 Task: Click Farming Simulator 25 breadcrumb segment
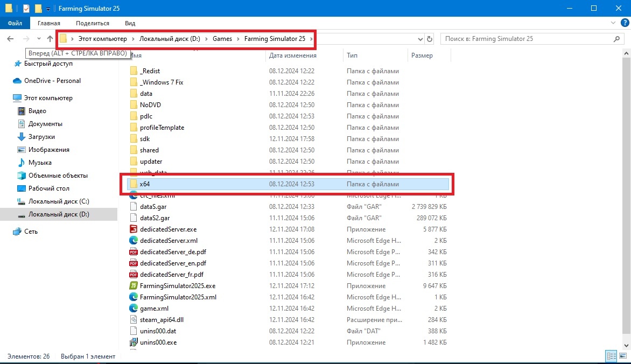(x=275, y=39)
